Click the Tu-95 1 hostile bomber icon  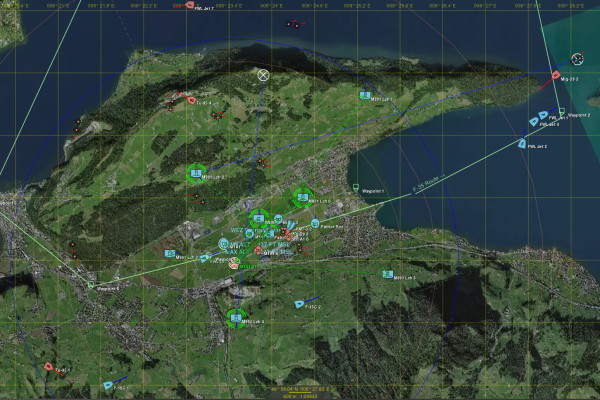tap(48, 367)
